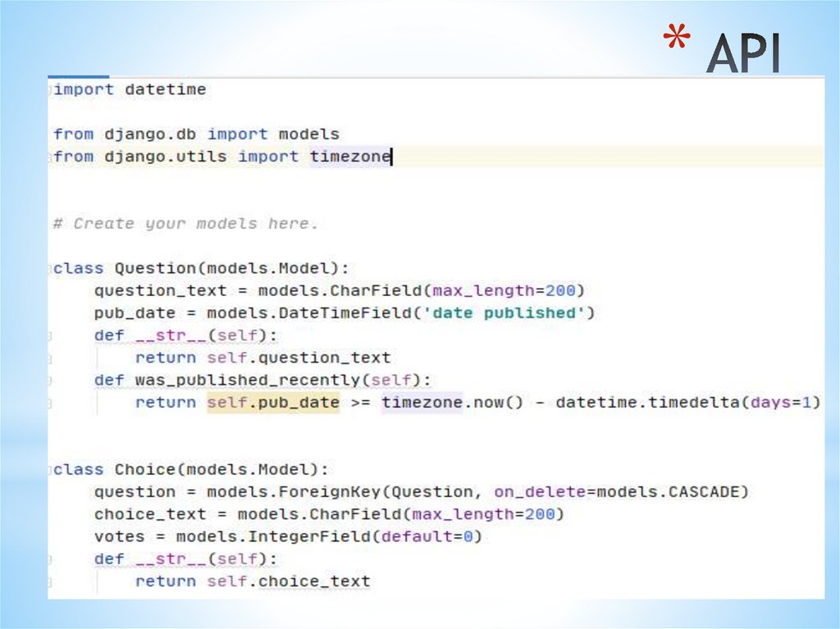Viewport: 840px width, 629px height.
Task: Click 'timezone' in the timezone.now() call
Action: (422, 403)
